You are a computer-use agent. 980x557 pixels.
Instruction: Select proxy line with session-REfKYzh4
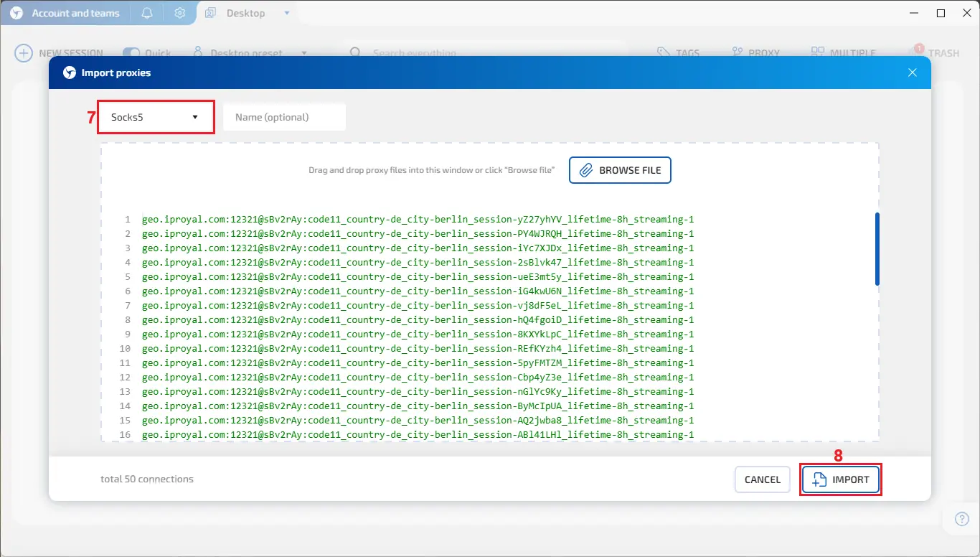(418, 349)
